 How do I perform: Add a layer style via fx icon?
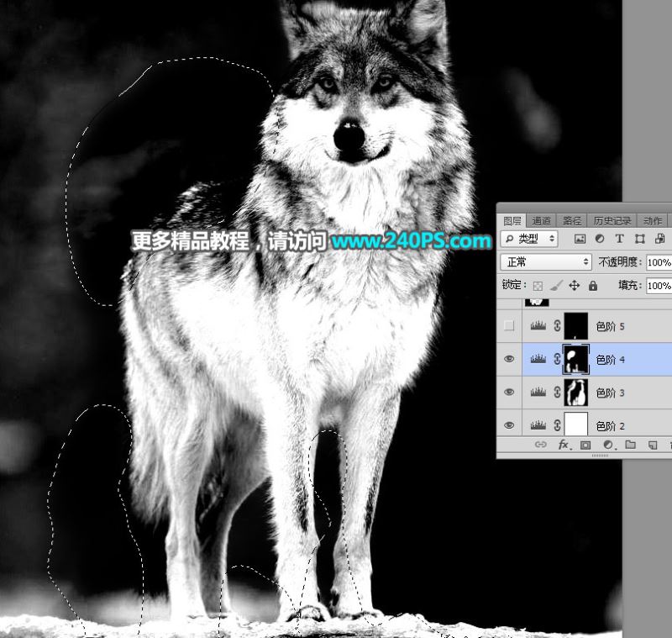pyautogui.click(x=564, y=445)
